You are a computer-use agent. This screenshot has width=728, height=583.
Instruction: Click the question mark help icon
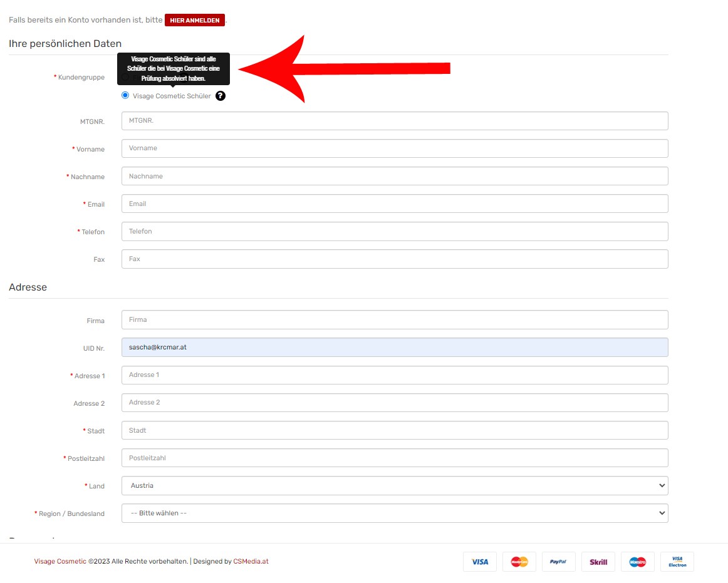tap(220, 96)
